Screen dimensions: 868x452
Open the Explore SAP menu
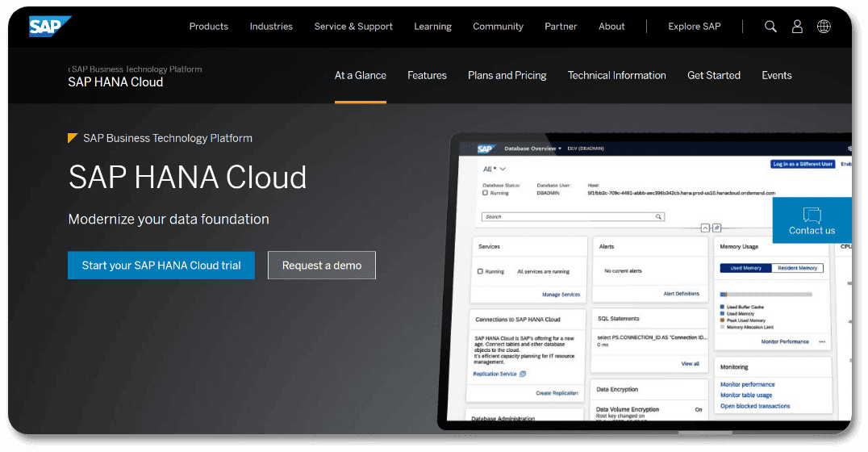click(695, 27)
